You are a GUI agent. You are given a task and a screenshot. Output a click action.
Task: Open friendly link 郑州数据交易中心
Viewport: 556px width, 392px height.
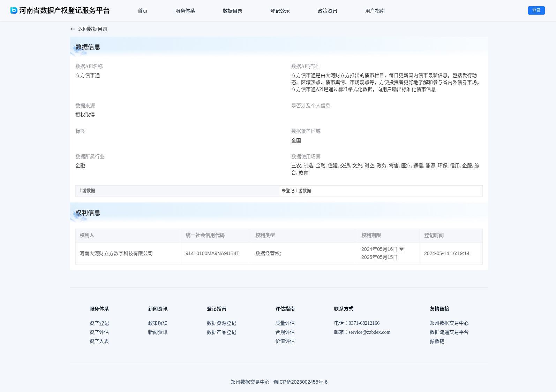[449, 323]
